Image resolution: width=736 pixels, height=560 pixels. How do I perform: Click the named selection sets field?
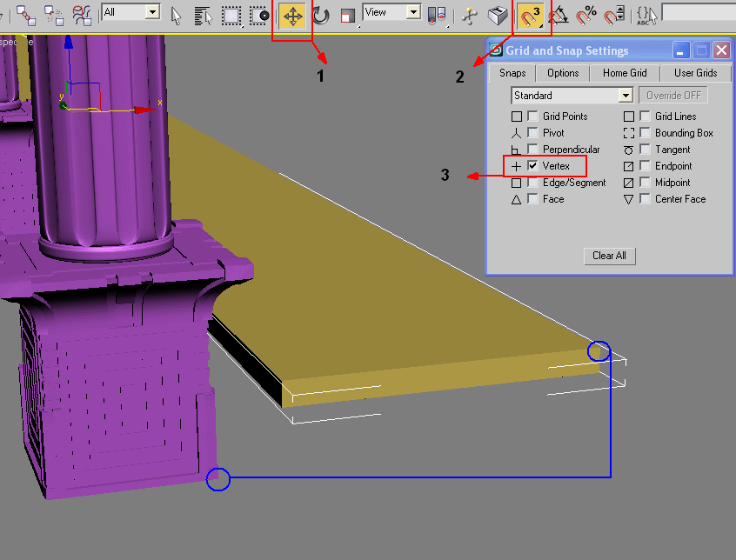pyautogui.click(x=698, y=12)
